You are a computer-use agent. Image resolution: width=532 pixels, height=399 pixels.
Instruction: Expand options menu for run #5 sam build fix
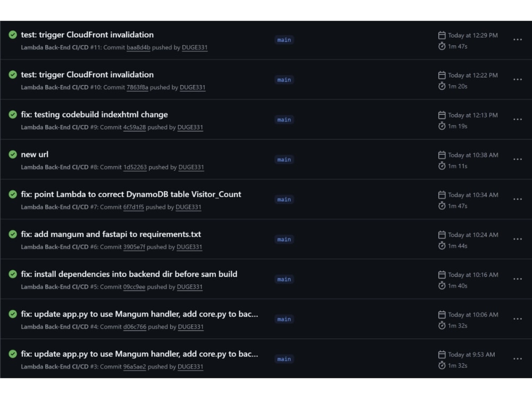click(x=518, y=279)
